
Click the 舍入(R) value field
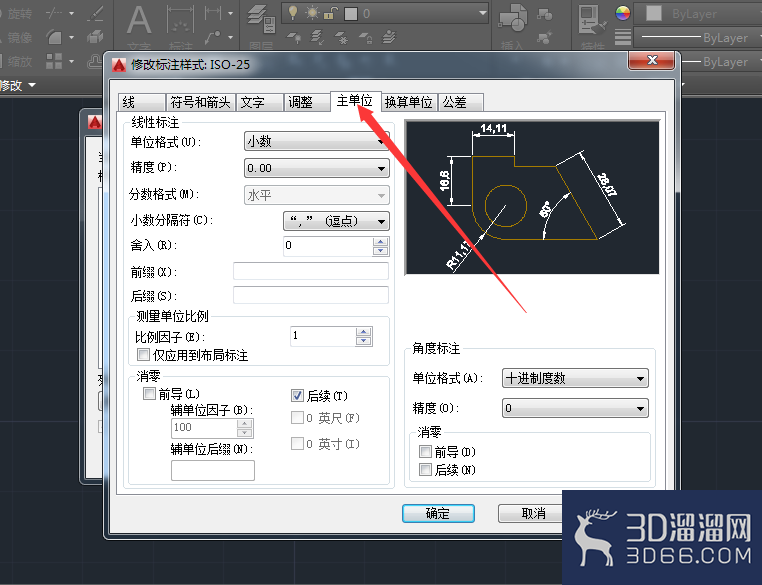pos(329,246)
